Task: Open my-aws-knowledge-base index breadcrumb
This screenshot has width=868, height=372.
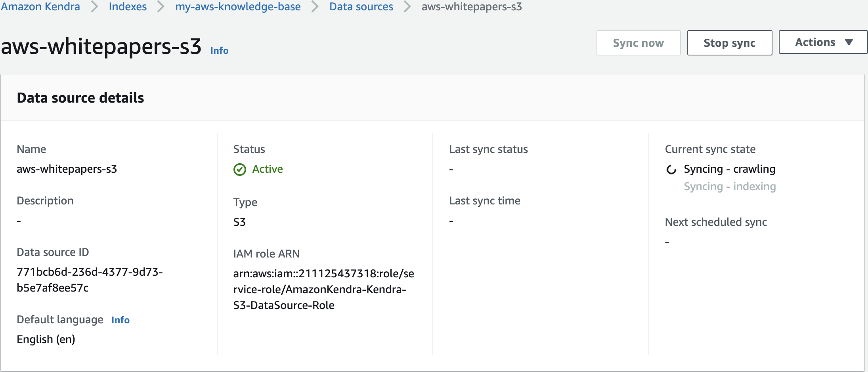Action: [x=238, y=7]
